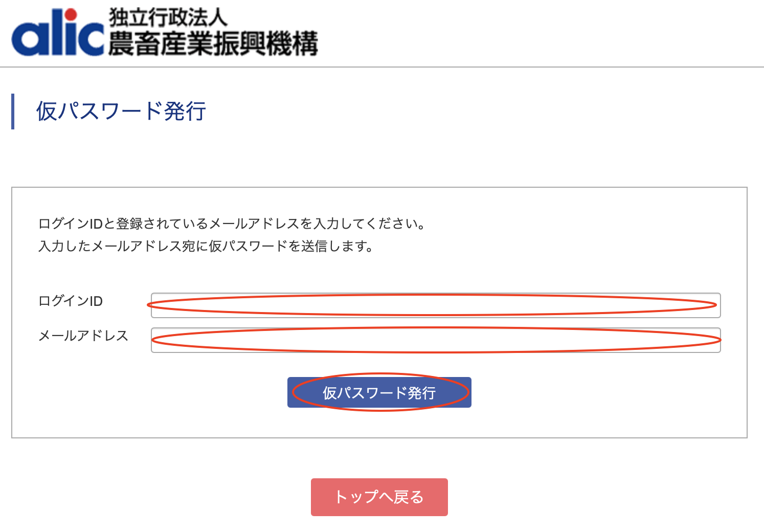The image size is (764, 532).
Task: Click the ログインID field label
Action: pyautogui.click(x=71, y=301)
